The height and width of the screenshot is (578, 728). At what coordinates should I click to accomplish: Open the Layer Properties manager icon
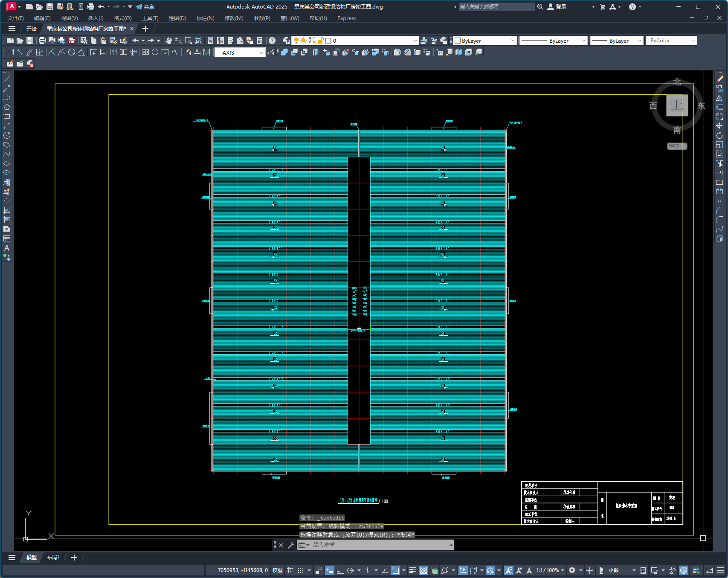(286, 41)
